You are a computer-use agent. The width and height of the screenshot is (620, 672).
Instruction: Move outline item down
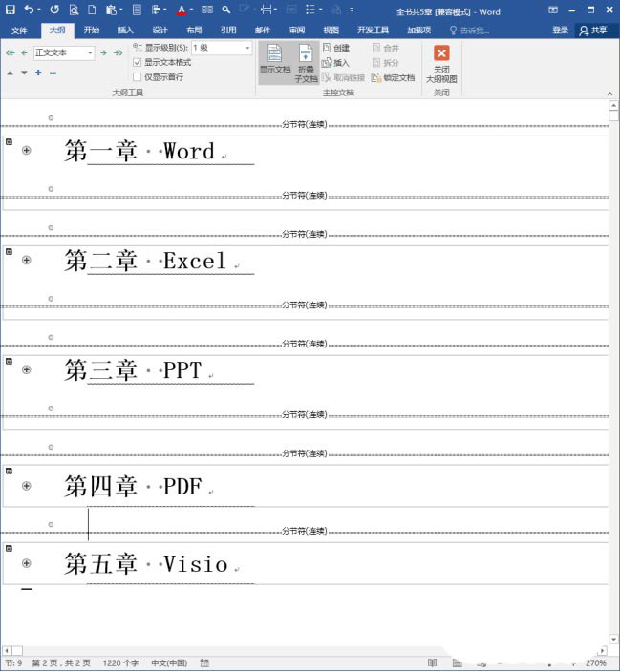pos(24,73)
